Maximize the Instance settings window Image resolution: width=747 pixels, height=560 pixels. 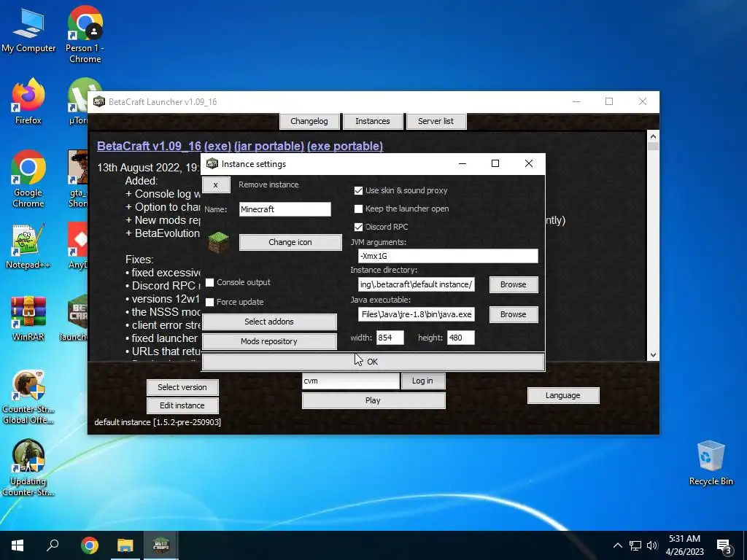coord(495,163)
